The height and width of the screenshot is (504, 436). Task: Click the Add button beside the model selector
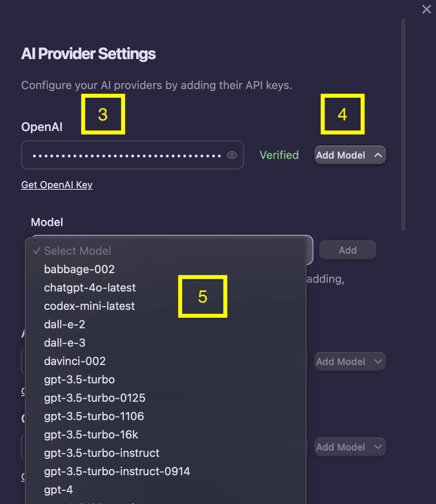point(347,250)
